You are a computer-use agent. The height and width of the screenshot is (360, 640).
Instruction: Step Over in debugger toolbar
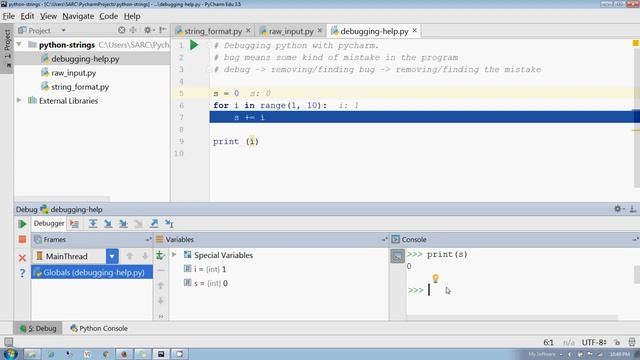[x=93, y=224]
